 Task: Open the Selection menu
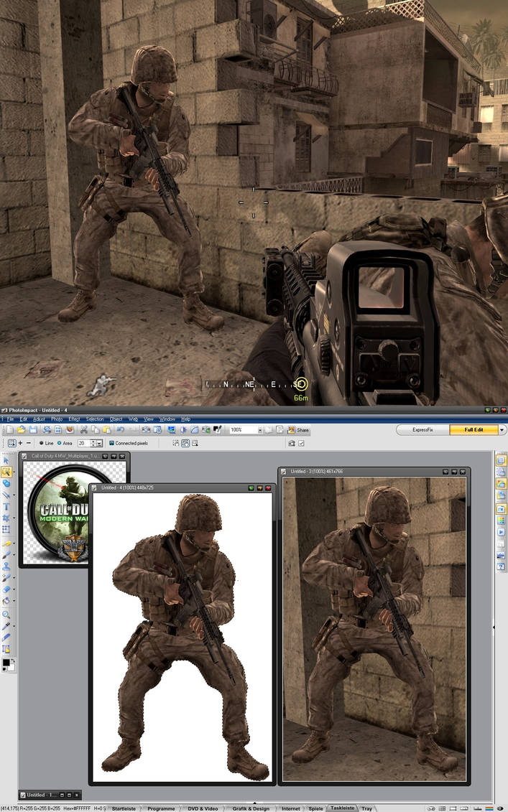pos(95,419)
